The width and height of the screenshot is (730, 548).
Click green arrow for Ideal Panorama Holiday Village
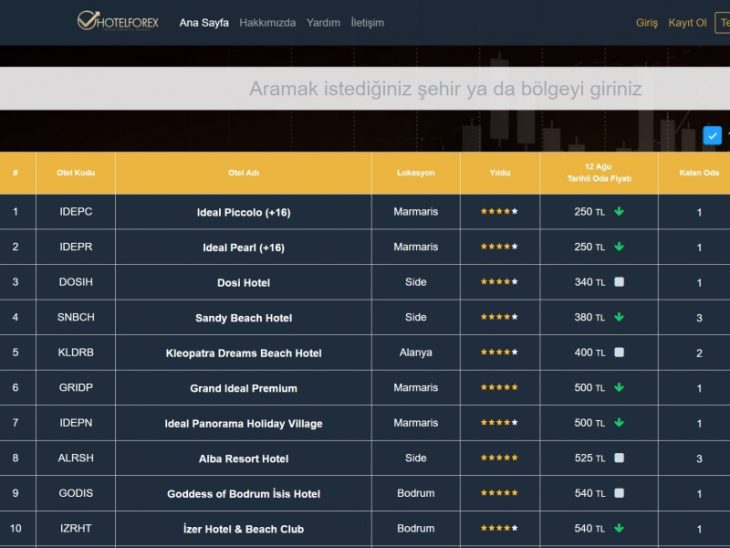point(619,423)
